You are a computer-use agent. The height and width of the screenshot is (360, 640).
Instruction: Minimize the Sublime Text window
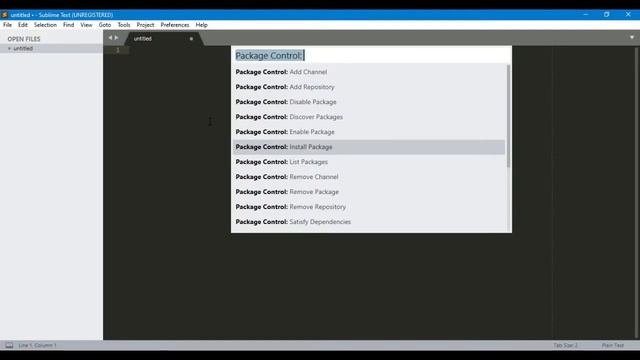pos(586,15)
